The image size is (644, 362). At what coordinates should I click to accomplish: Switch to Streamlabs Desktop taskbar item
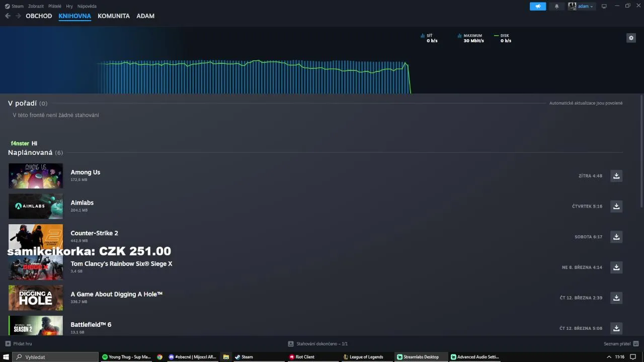[421, 357]
